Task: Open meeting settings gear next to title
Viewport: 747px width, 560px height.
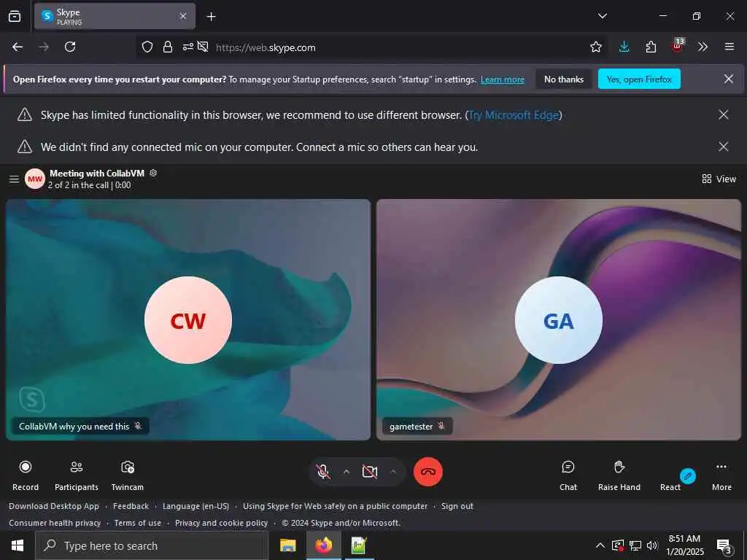Action: pyautogui.click(x=153, y=173)
